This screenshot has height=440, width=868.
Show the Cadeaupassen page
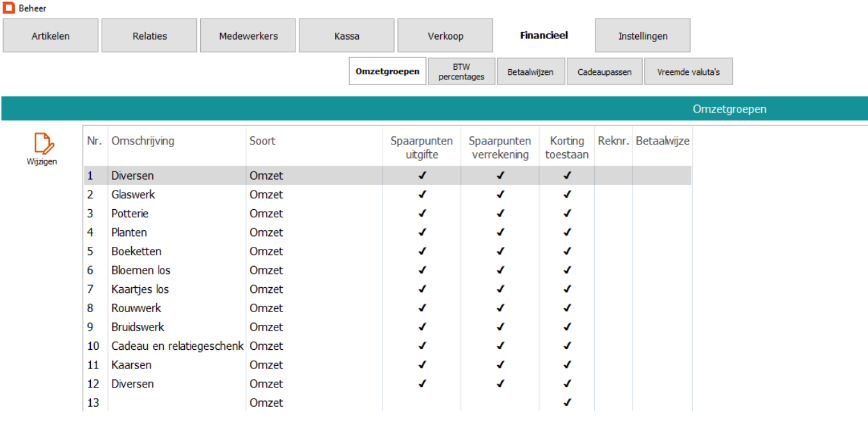604,72
